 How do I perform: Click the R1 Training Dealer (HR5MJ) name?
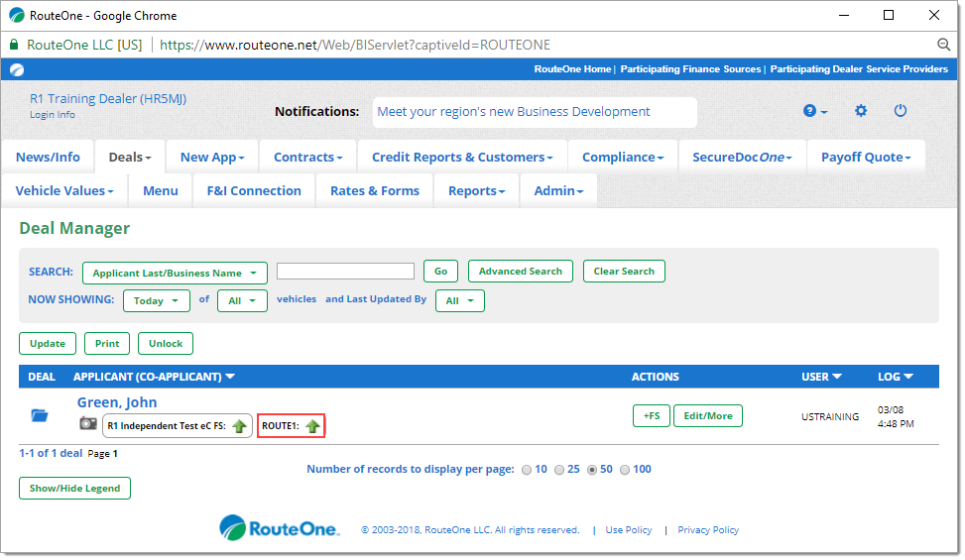(x=108, y=99)
